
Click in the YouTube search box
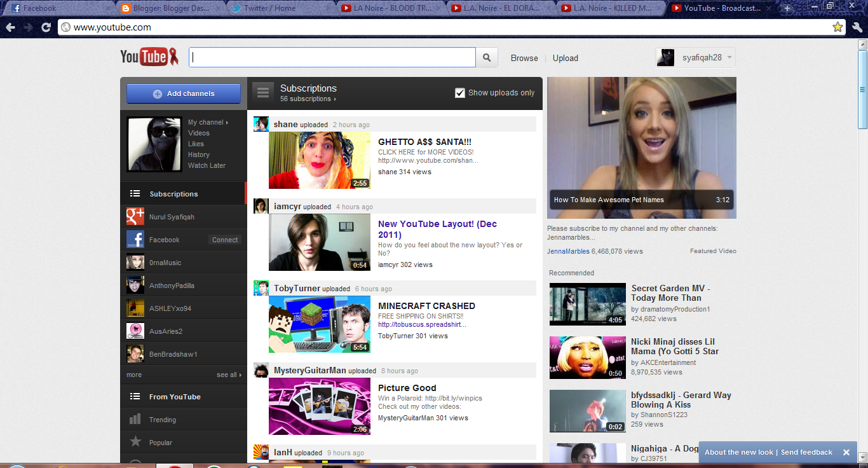tap(332, 57)
